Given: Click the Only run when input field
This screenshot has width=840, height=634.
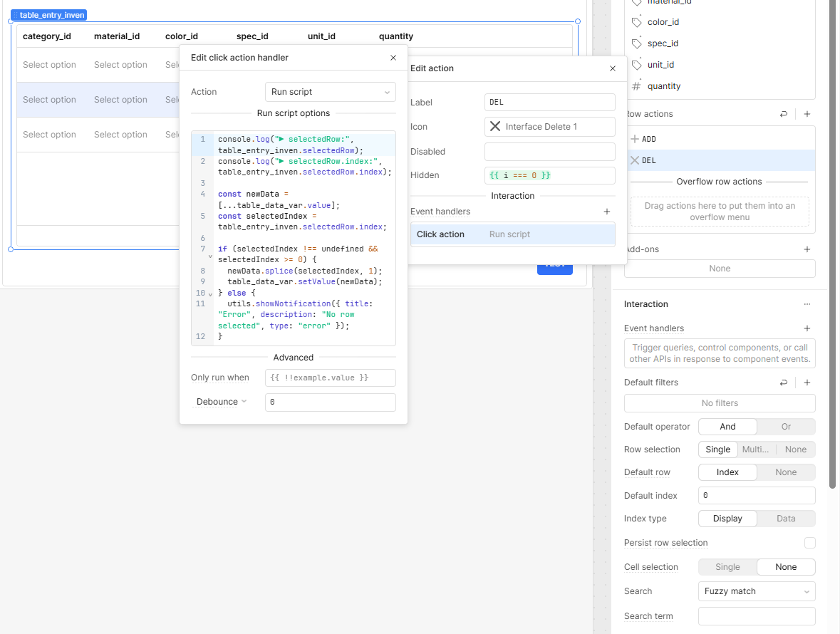Looking at the screenshot, I should click(330, 378).
